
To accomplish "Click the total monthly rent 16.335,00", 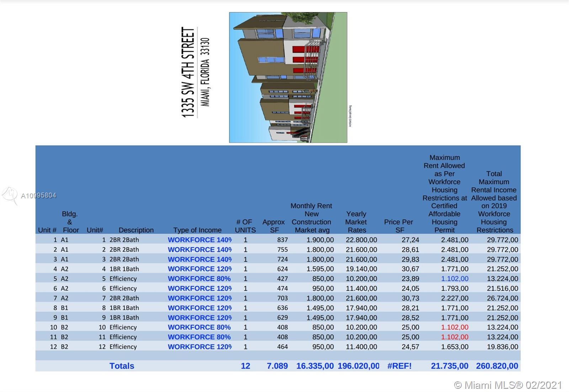I will tap(315, 366).
